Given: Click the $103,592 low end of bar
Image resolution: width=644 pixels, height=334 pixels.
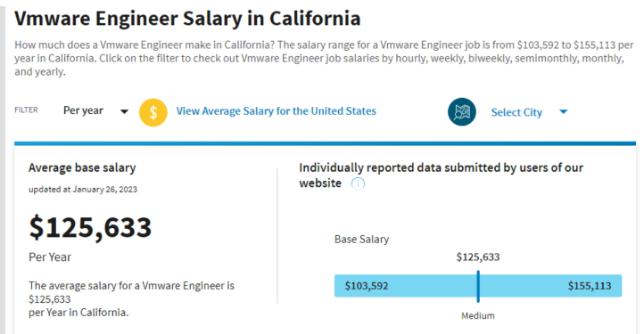Looking at the screenshot, I should tap(367, 286).
